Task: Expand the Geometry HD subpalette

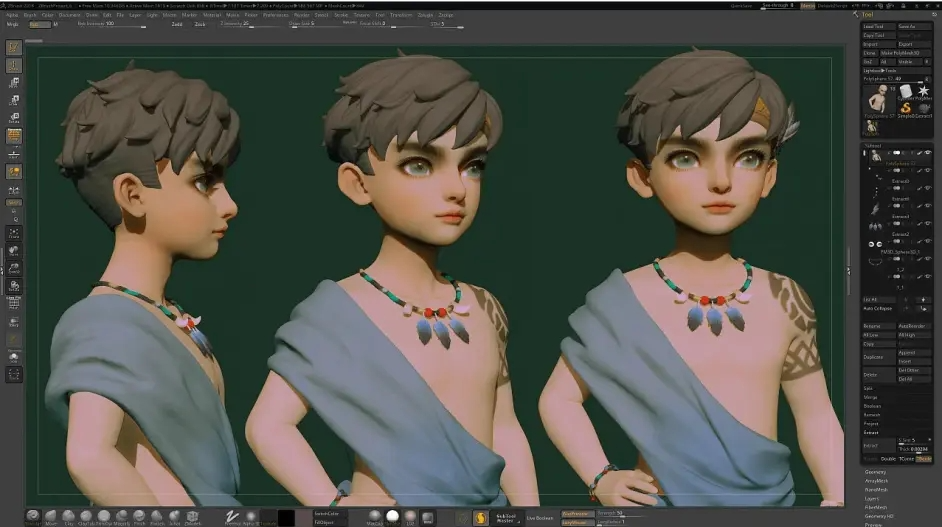Action: click(879, 516)
